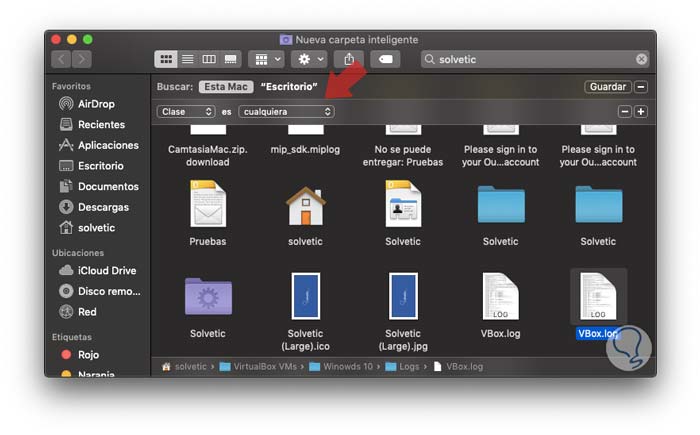Open the Clase attribute dropdown
The height and width of the screenshot is (435, 700).
186,112
